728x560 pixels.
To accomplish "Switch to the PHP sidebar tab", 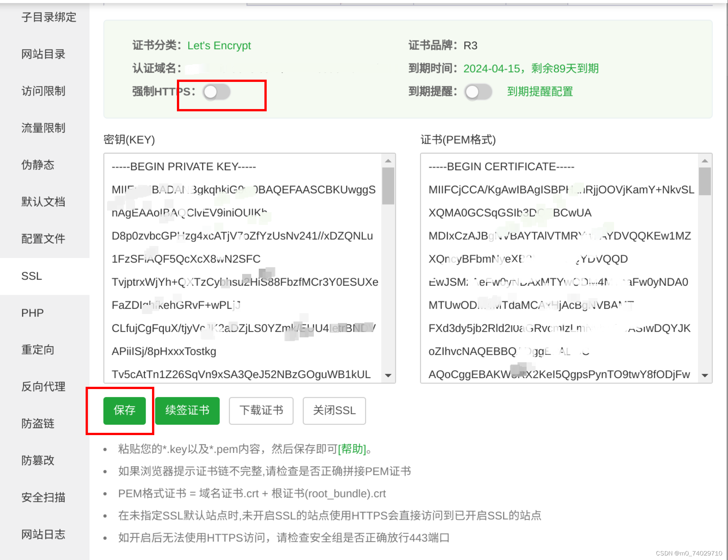I will click(32, 313).
